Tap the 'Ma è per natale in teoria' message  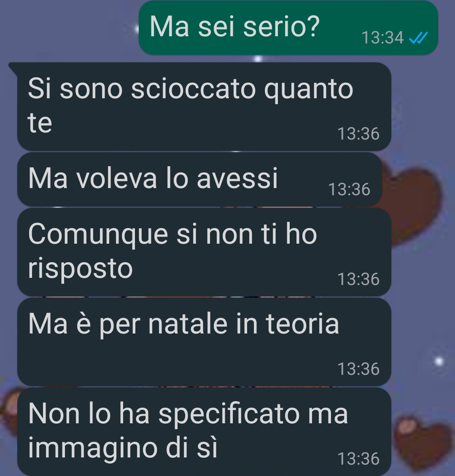tap(204, 342)
